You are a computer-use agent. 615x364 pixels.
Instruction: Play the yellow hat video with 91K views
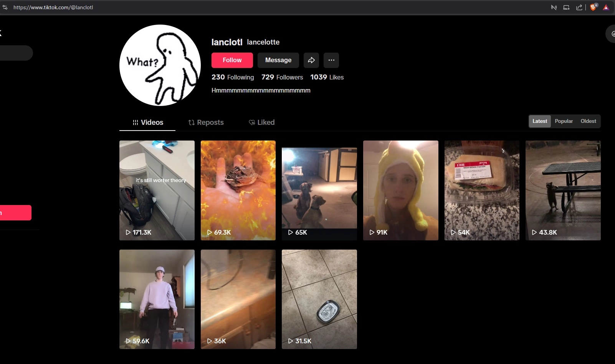tap(401, 190)
